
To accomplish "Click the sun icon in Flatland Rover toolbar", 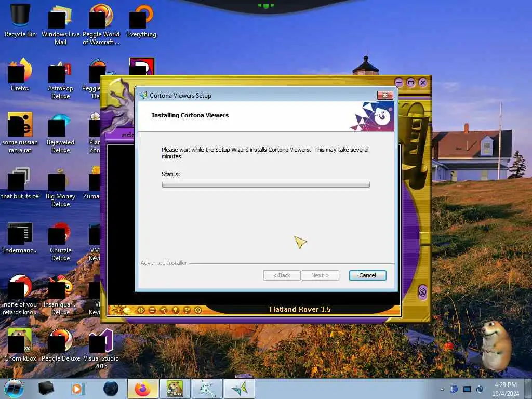I will click(121, 310).
